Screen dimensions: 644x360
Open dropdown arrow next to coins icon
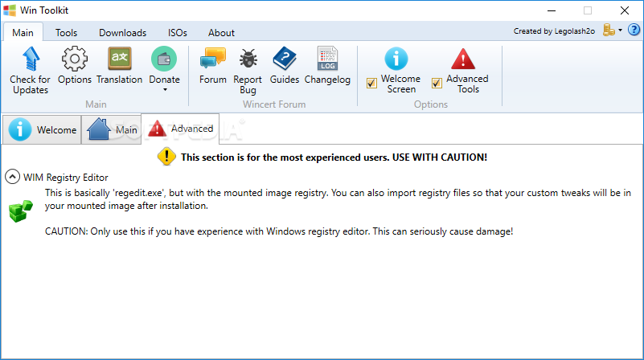pos(620,31)
